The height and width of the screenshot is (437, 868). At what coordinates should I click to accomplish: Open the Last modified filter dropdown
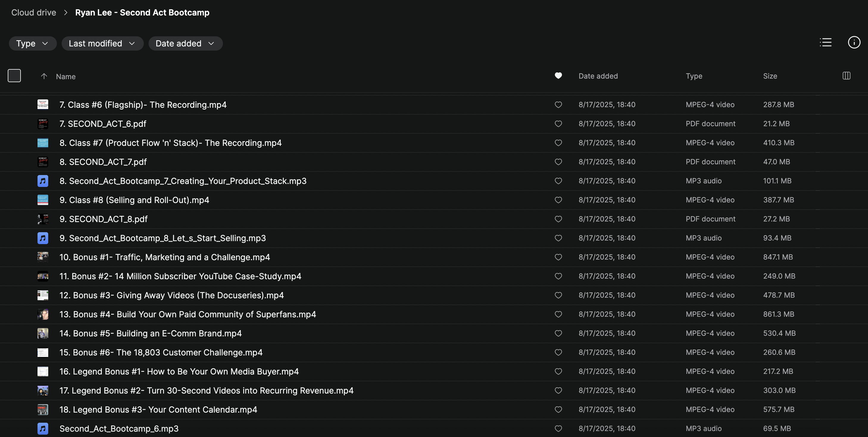(x=102, y=43)
